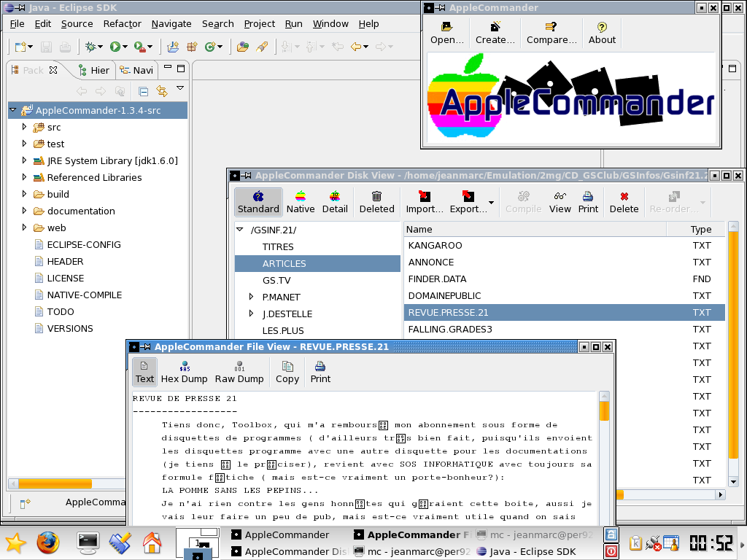Switch File View to Hex Dump

tap(185, 373)
